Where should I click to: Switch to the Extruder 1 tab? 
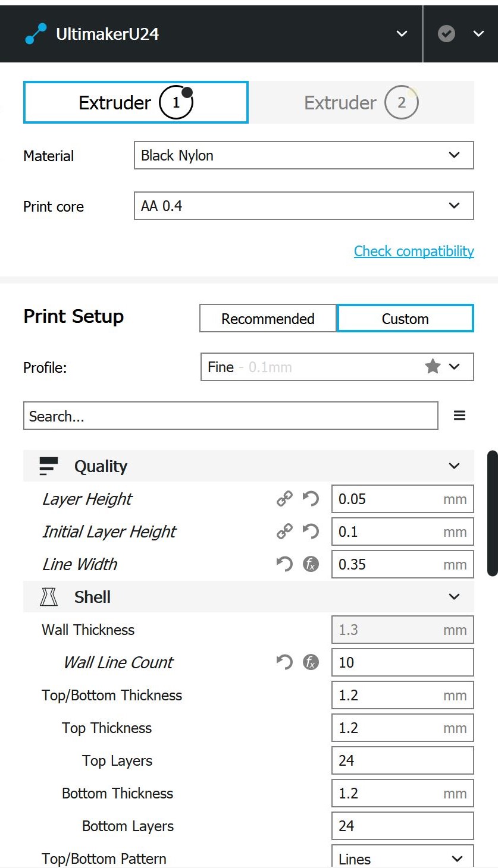(136, 103)
